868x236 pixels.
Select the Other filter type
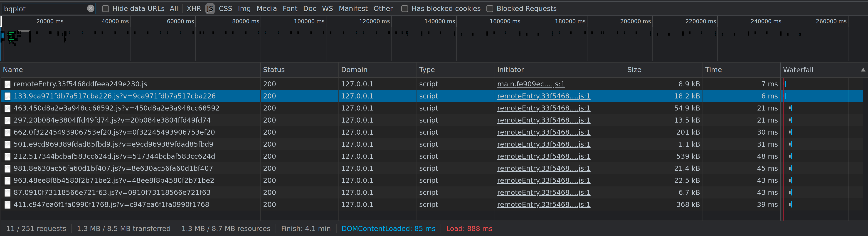pyautogui.click(x=383, y=8)
